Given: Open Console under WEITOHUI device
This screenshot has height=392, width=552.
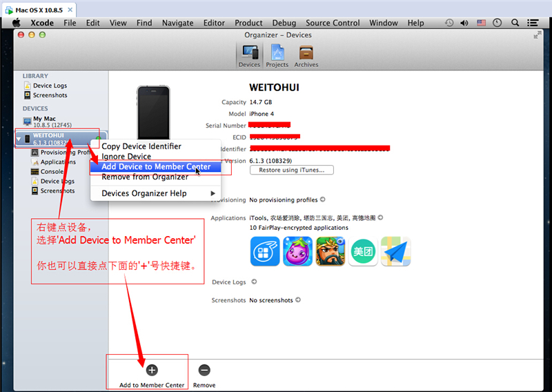Looking at the screenshot, I should (47, 172).
